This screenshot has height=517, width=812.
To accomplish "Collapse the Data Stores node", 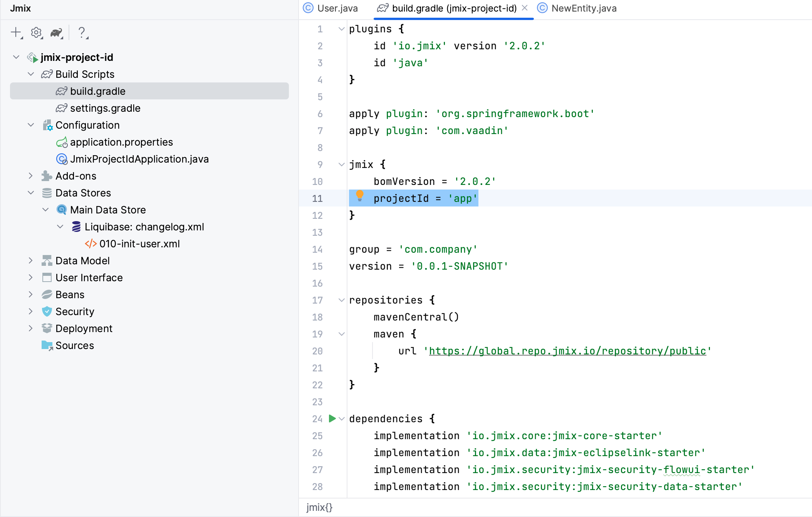I will pyautogui.click(x=31, y=193).
